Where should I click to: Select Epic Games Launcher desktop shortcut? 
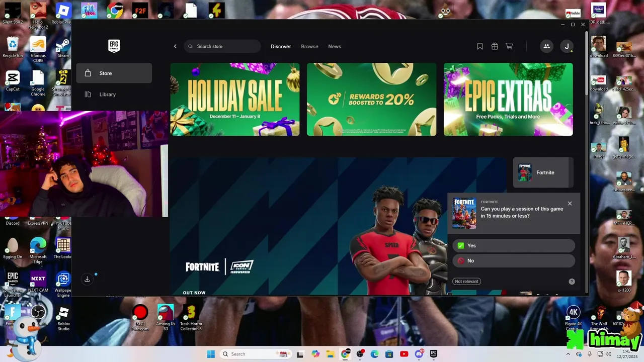[13, 284]
